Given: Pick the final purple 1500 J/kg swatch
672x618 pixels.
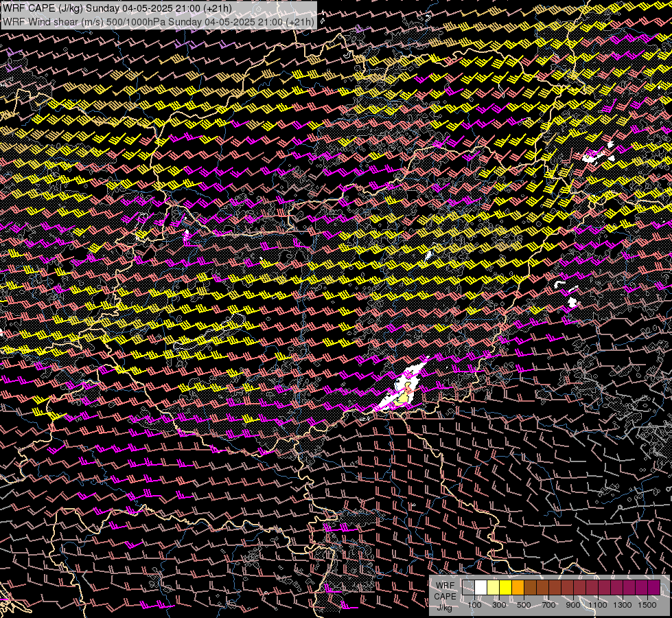Looking at the screenshot, I should 653,588.
